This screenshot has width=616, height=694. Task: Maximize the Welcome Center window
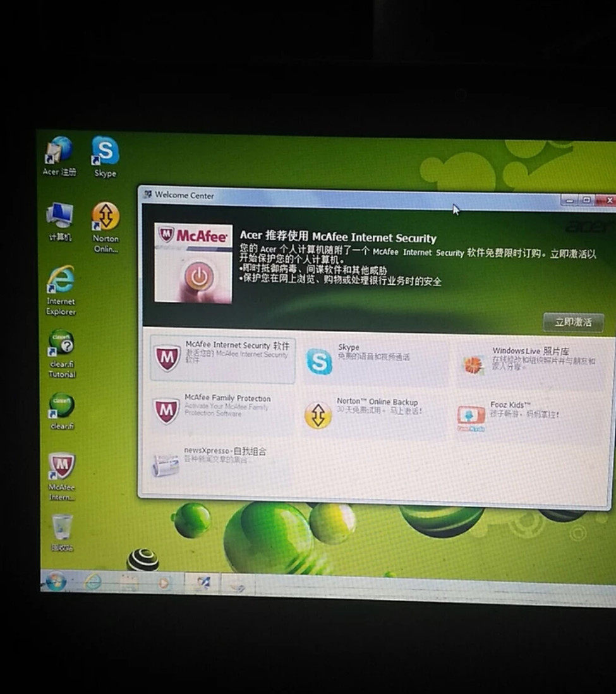586,200
